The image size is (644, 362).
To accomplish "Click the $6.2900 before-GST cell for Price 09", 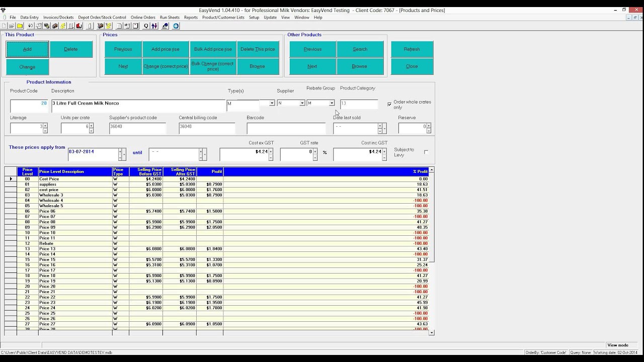I will pyautogui.click(x=146, y=227).
